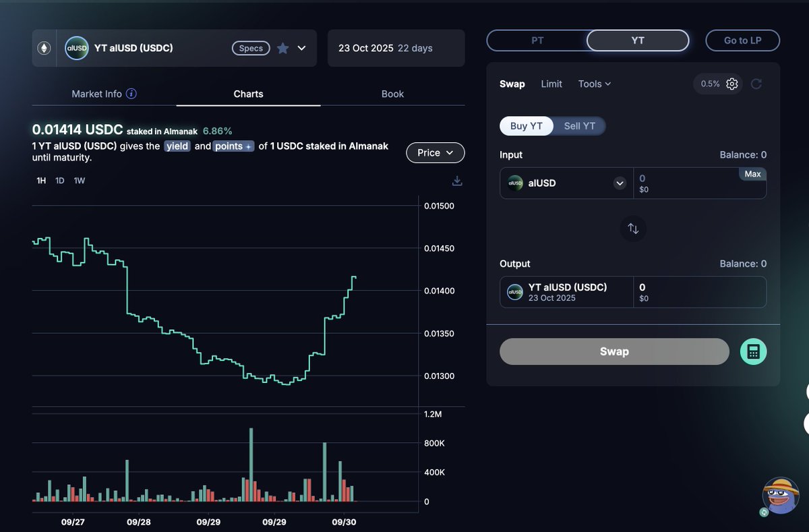Open slippage settings gear icon

click(733, 84)
